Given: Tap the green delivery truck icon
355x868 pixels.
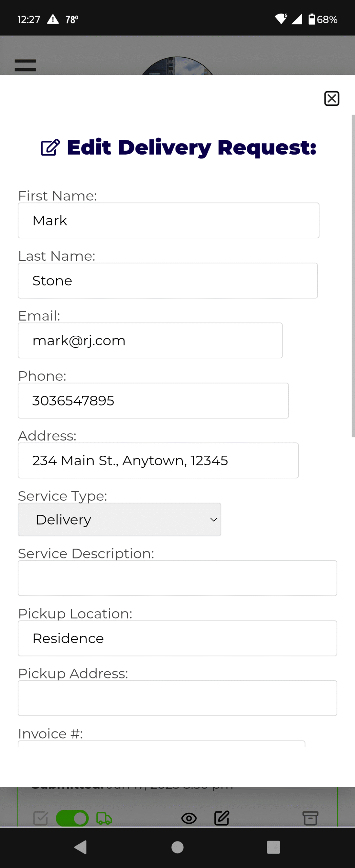Looking at the screenshot, I should 104,818.
